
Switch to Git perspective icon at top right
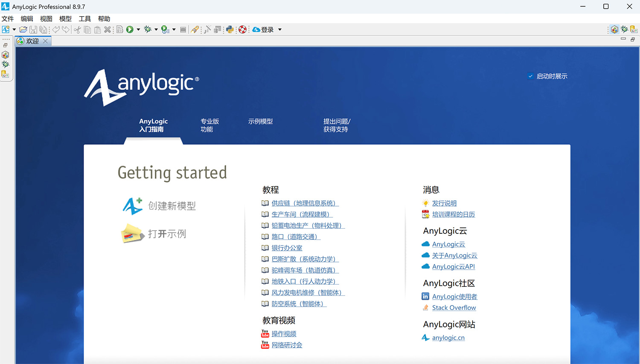[634, 29]
